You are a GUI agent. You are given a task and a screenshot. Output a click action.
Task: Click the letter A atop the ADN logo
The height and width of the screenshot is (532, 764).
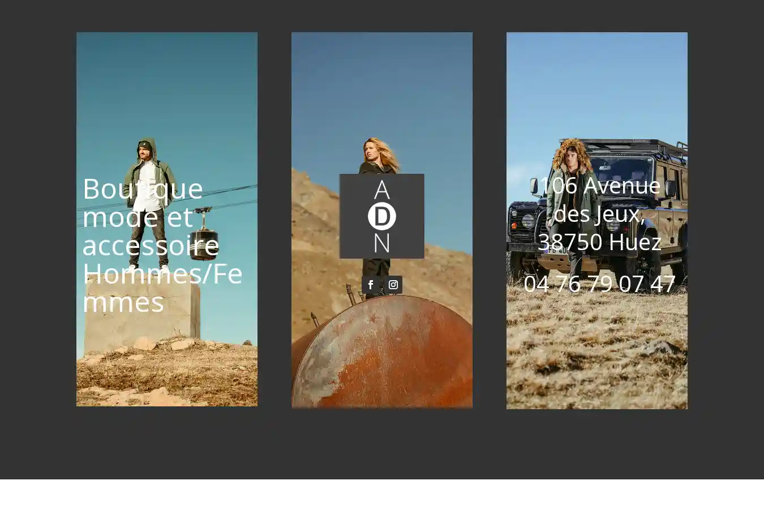382,190
